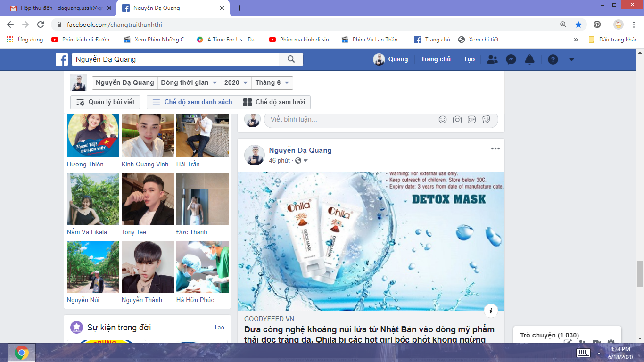
Task: Click the Quản lý bài viết button
Action: click(x=105, y=102)
